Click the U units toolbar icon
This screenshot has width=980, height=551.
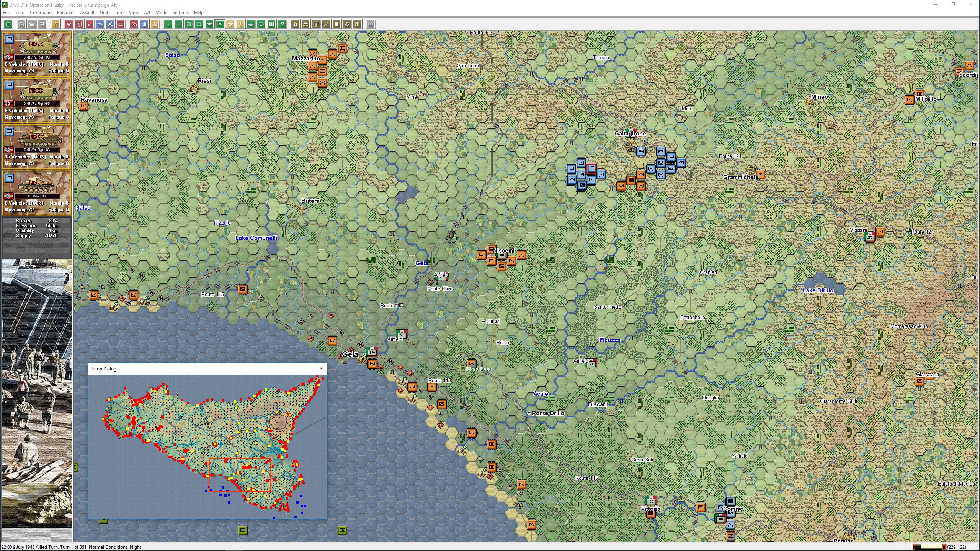click(316, 24)
